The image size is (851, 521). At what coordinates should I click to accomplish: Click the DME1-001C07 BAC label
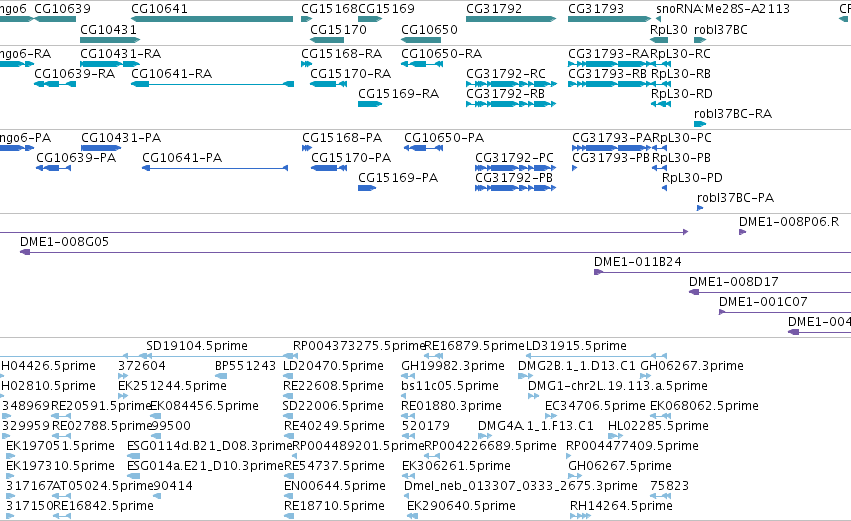(x=763, y=302)
